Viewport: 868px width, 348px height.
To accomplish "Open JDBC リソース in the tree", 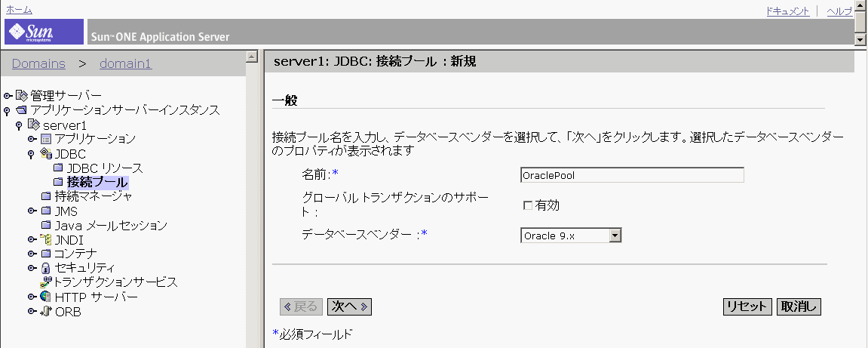I will point(105,168).
